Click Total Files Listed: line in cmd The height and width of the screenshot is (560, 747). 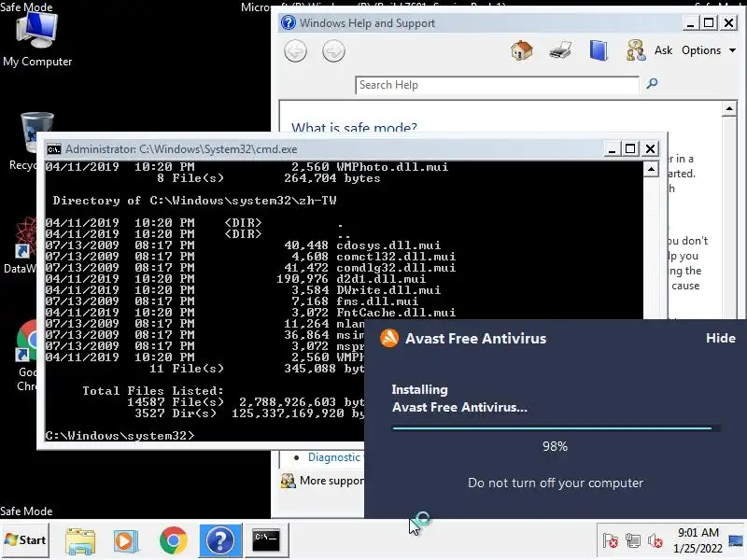[153, 390]
